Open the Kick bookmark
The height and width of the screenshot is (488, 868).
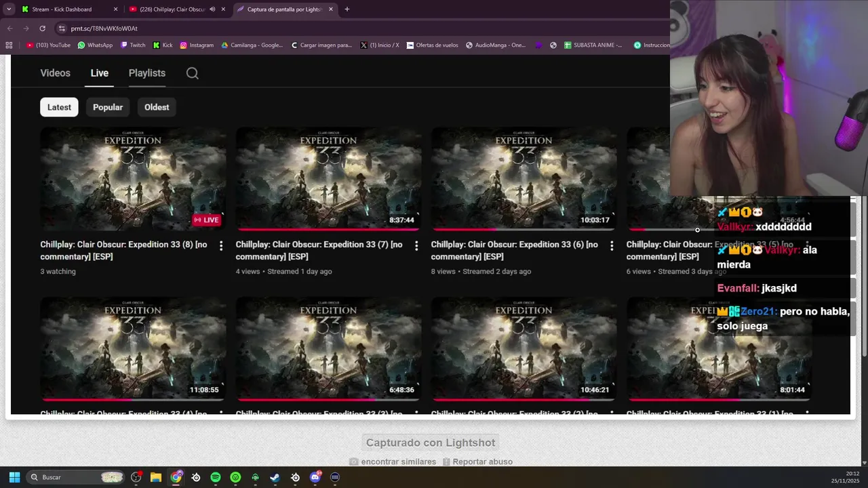pyautogui.click(x=163, y=45)
